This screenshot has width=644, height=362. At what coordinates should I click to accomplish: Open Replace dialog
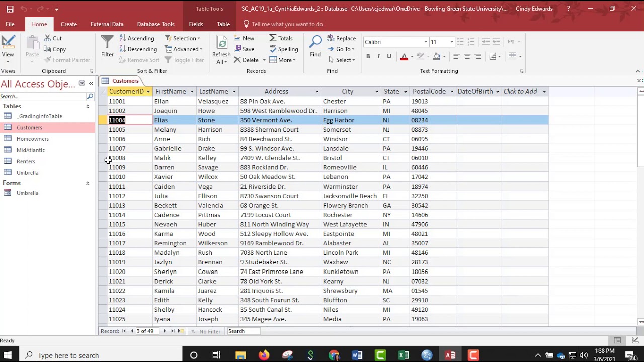pyautogui.click(x=341, y=38)
